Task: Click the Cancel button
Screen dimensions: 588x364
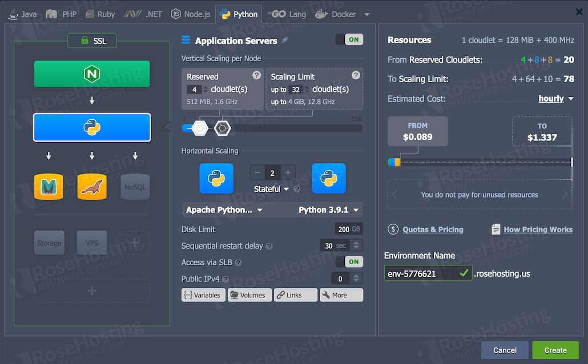Action: [x=505, y=350]
